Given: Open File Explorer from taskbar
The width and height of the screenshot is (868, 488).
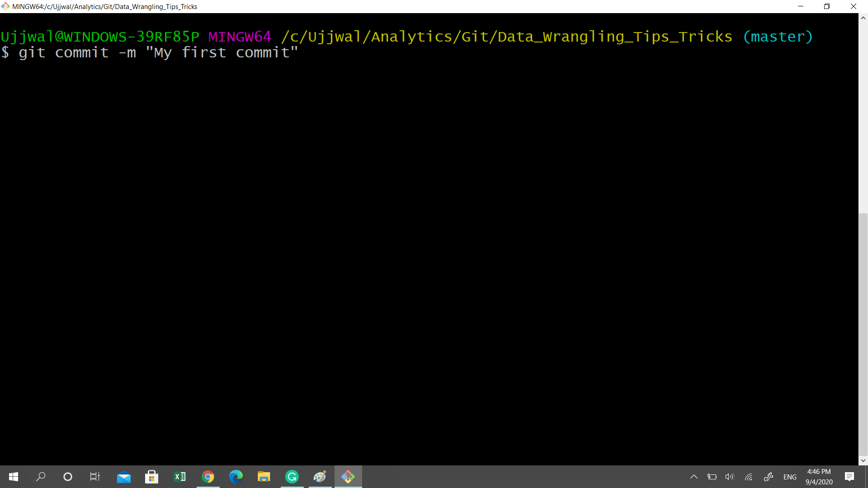Looking at the screenshot, I should click(x=264, y=477).
